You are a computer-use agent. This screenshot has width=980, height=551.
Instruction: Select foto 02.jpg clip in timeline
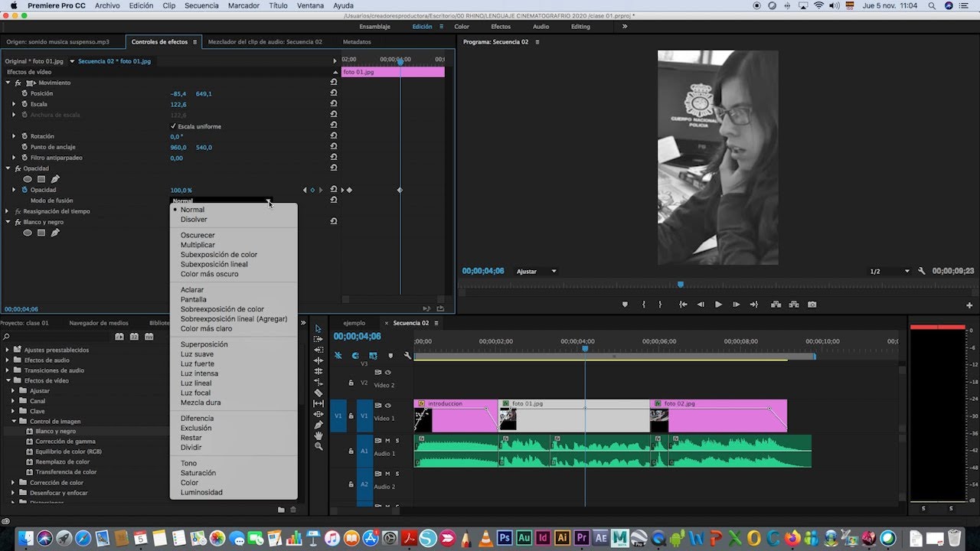coord(718,416)
